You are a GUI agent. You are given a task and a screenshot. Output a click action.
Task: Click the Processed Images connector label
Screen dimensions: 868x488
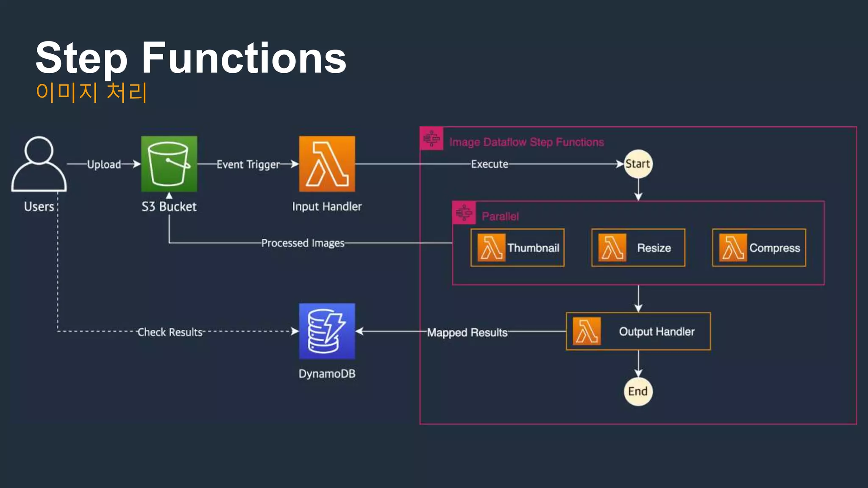pyautogui.click(x=303, y=243)
